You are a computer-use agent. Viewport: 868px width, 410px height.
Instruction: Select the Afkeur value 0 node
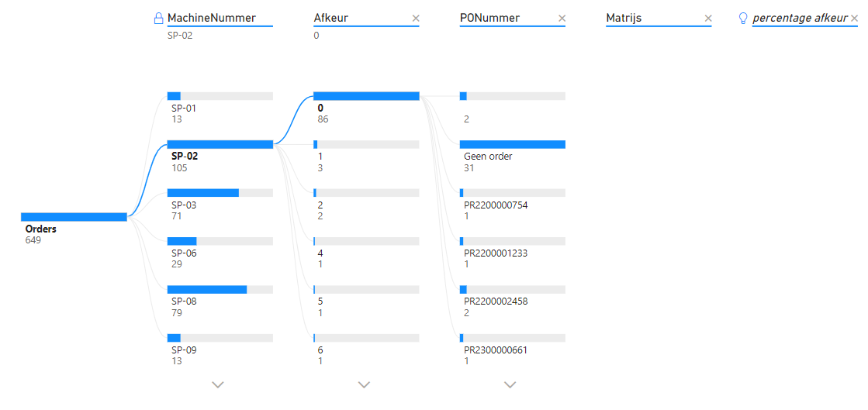366,96
